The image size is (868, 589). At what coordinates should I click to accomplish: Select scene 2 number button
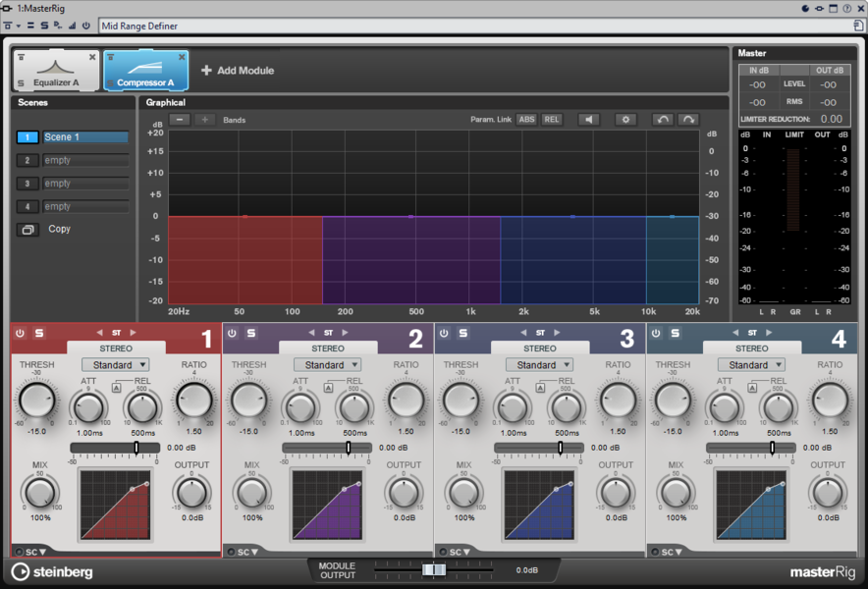coord(27,161)
